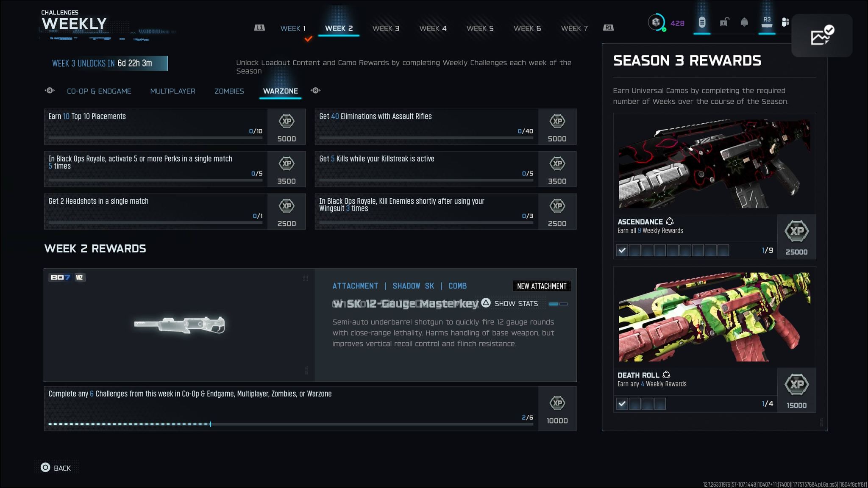Click the BO7 game badge
The image size is (868, 488).
(61, 277)
